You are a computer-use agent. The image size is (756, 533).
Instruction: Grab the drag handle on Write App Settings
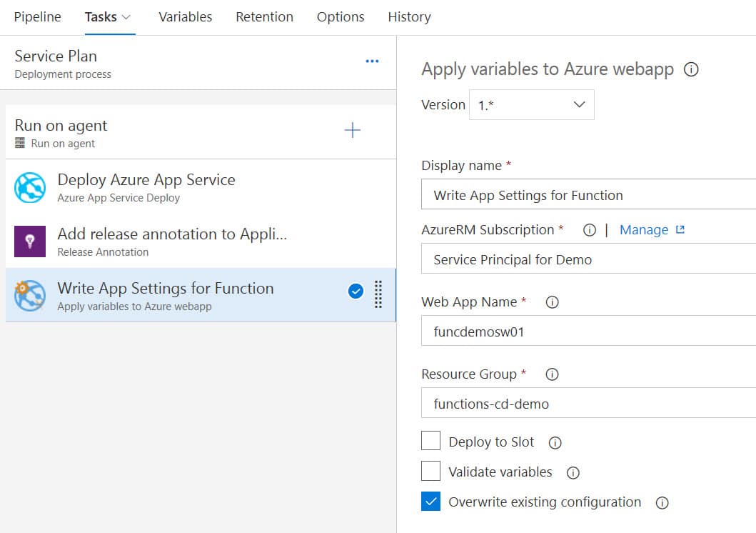tap(378, 294)
